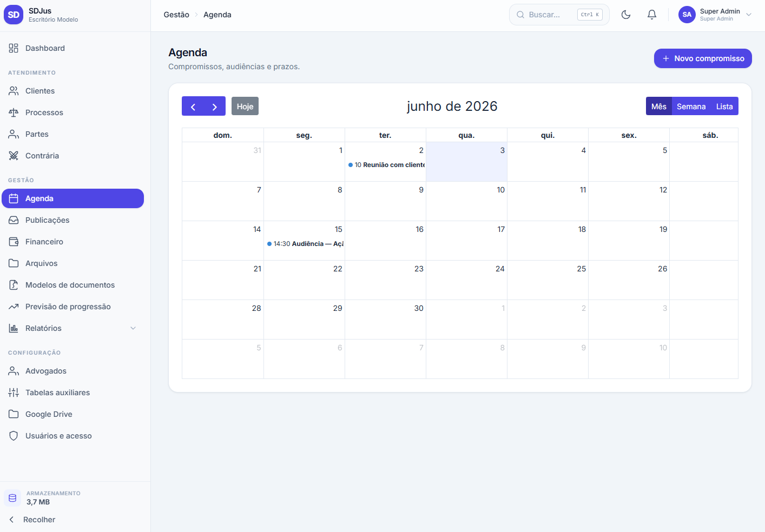Viewport: 765px width, 532px height.
Task: Click Novo compromisso button
Action: tap(703, 58)
